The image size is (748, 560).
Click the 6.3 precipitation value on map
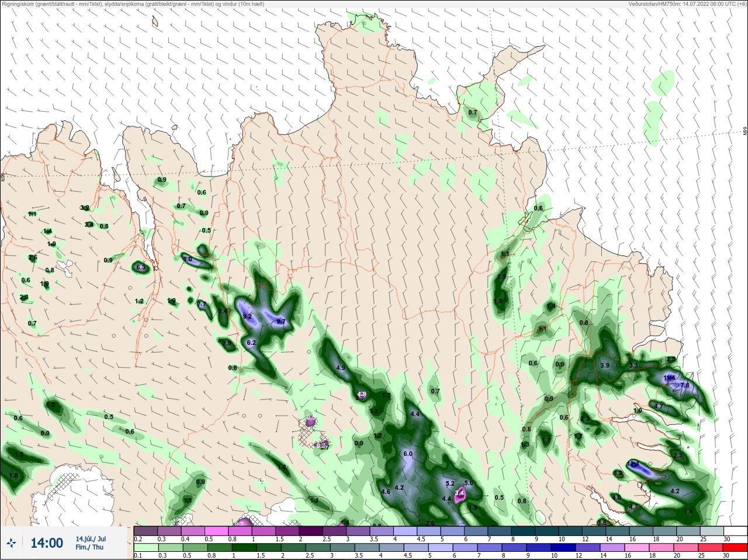140,267
